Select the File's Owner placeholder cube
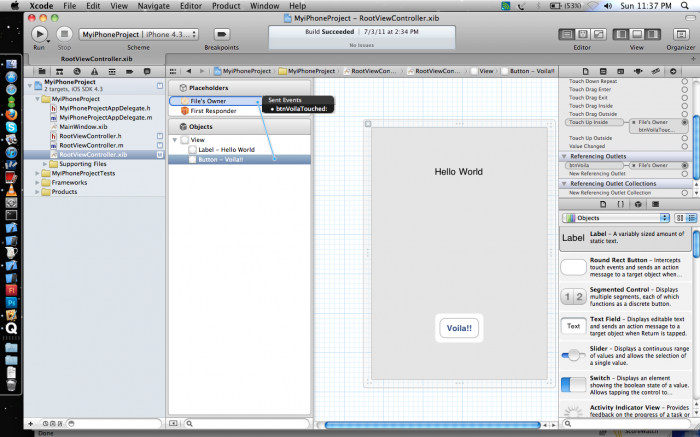The image size is (700, 437). pyautogui.click(x=183, y=101)
